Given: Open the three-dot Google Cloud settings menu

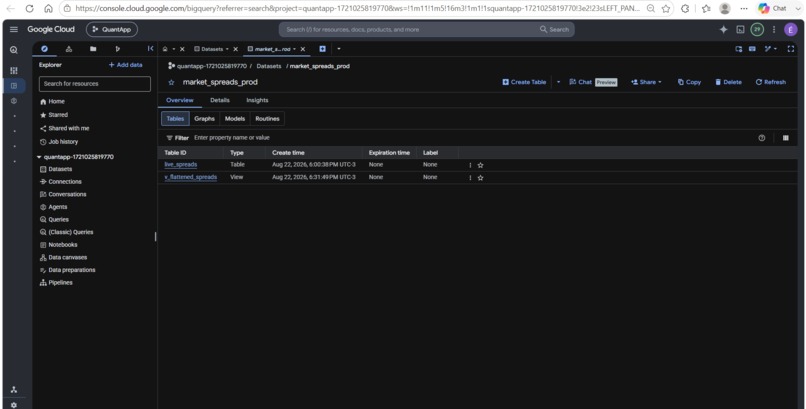Looking at the screenshot, I should click(774, 29).
